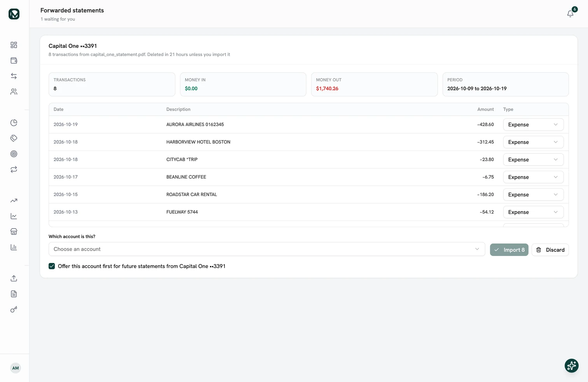Click the $1,740.26 money out value

pyautogui.click(x=327, y=89)
